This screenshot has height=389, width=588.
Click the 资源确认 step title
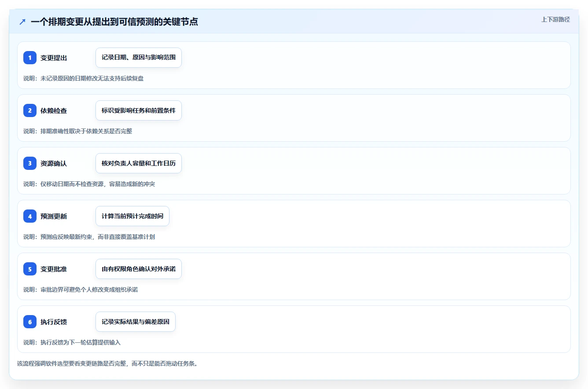click(54, 164)
